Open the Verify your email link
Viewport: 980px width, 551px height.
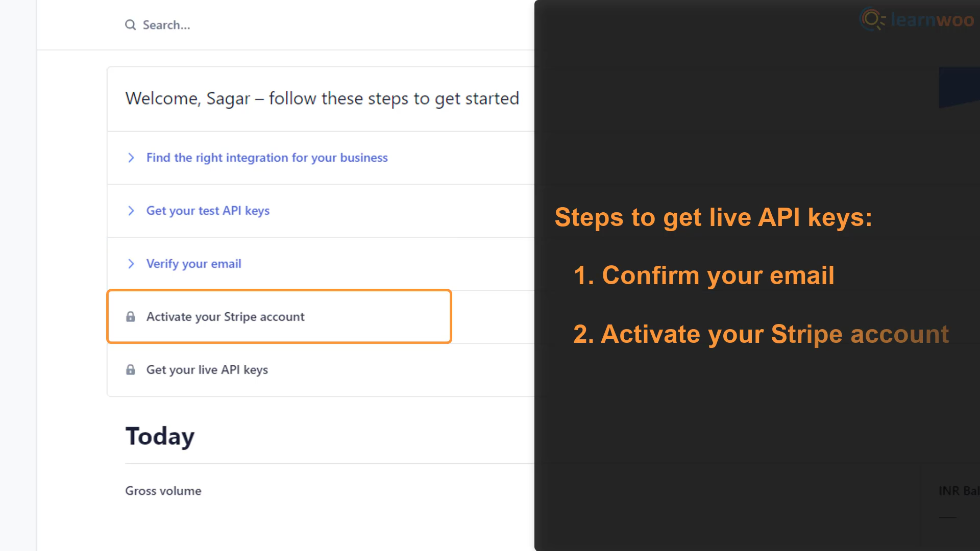click(194, 264)
